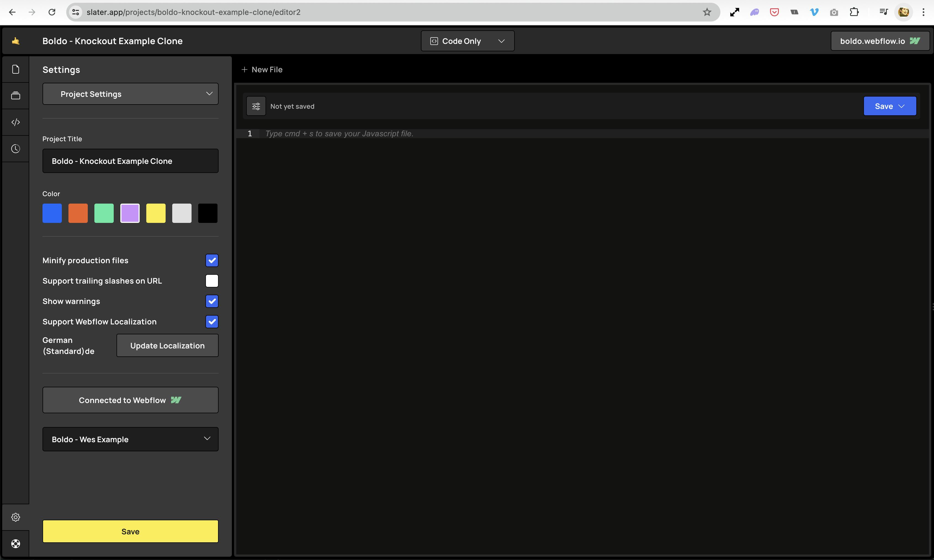Image resolution: width=934 pixels, height=560 pixels.
Task: Click the stacked layers sidebar icon
Action: [15, 96]
